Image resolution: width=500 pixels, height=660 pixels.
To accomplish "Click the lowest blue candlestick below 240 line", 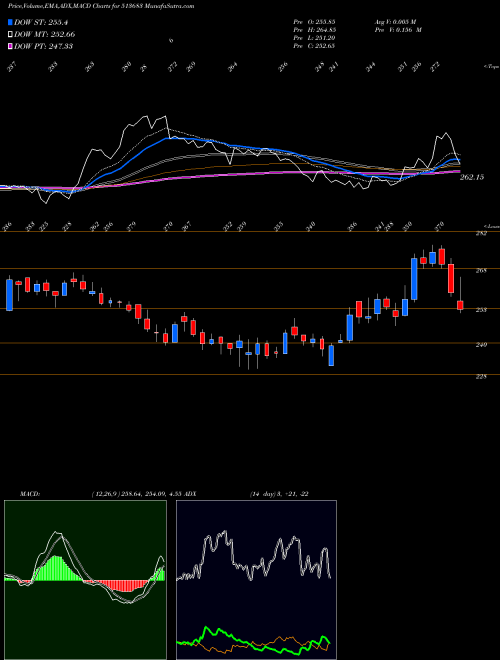I will pyautogui.click(x=331, y=356).
